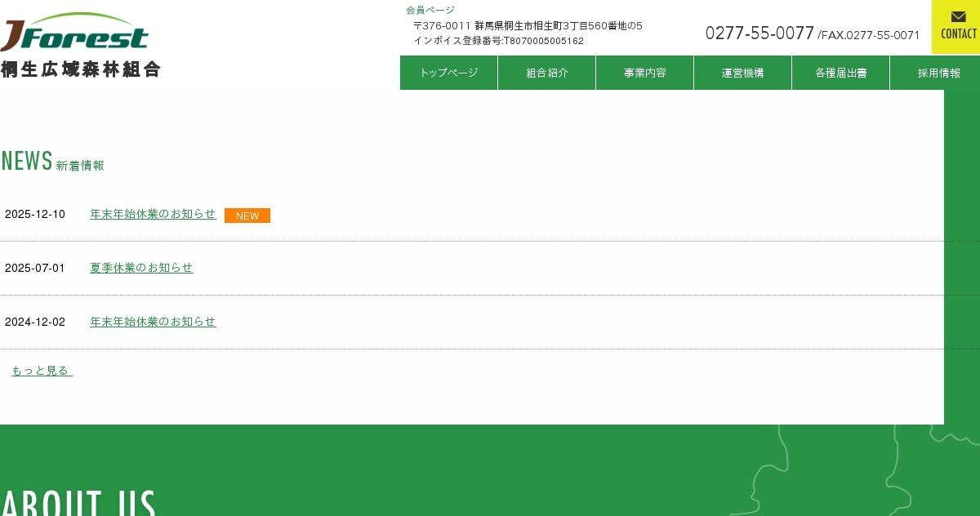This screenshot has height=516, width=980.
Task: Click the orange NEW badge
Action: click(x=247, y=216)
